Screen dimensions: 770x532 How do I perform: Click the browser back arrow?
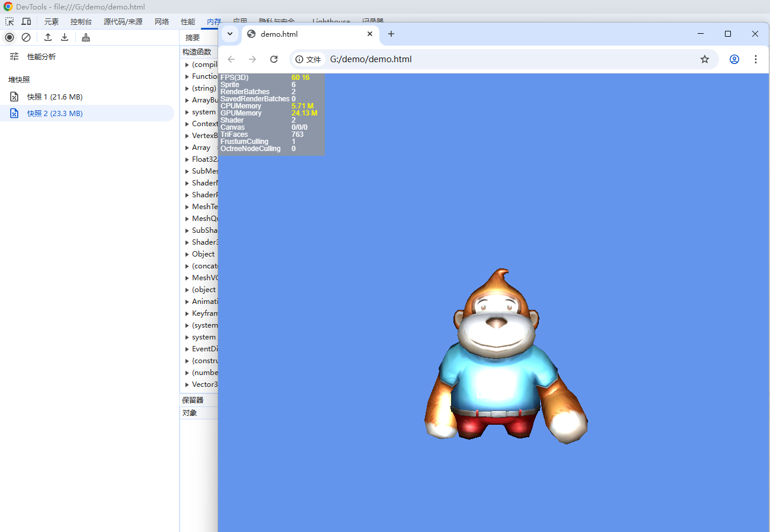tap(231, 59)
